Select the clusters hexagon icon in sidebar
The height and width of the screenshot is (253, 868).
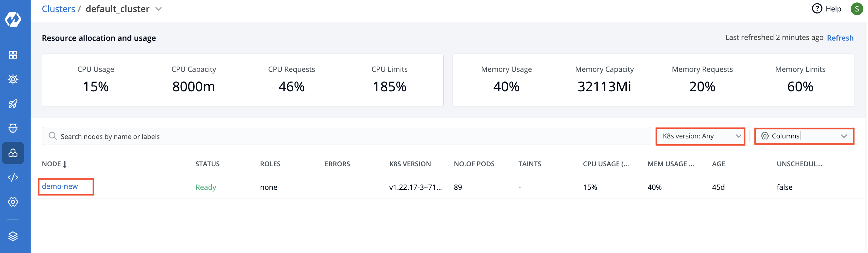(x=13, y=153)
